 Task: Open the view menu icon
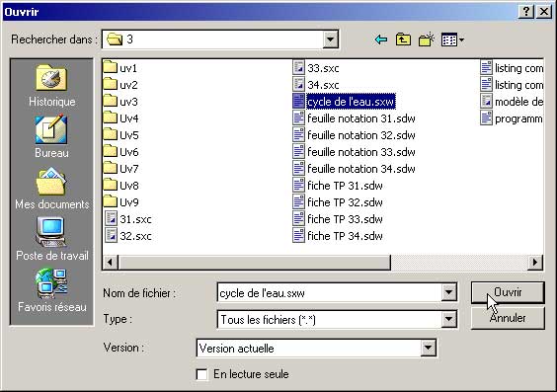point(452,39)
